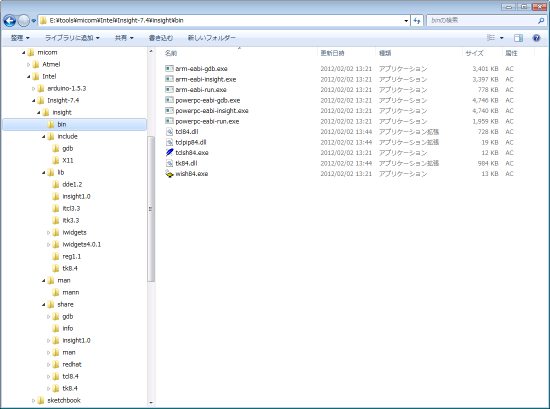Open the 共有 menu
Viewport: 550px width, 409px height.
(x=124, y=38)
